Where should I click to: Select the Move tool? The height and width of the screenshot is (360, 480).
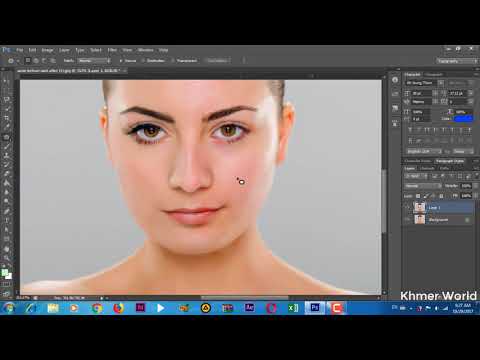[x=6, y=81]
